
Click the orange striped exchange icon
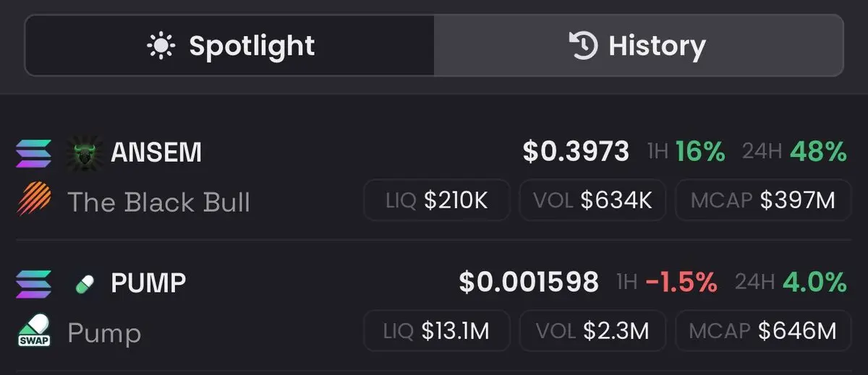(33, 201)
